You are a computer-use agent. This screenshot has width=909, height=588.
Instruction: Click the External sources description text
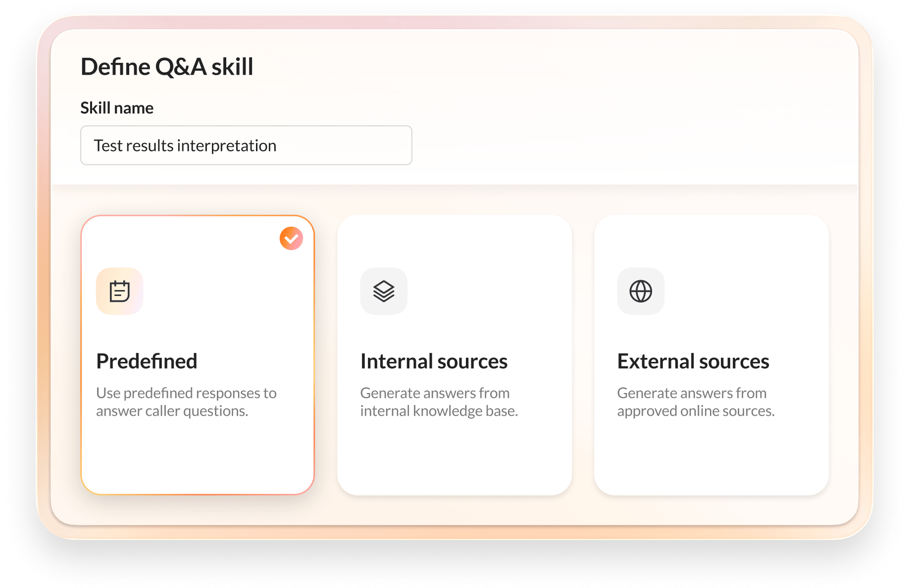tap(695, 402)
